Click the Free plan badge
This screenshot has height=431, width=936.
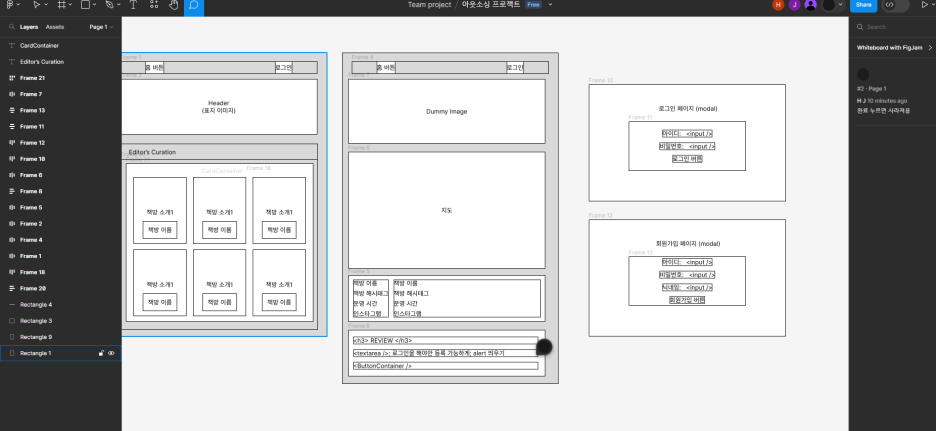coord(533,5)
